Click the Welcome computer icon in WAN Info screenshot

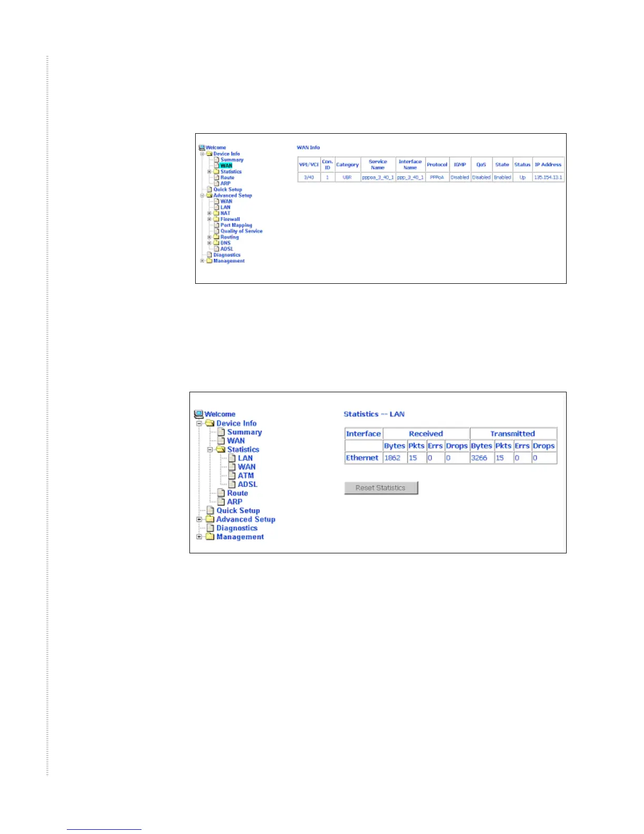point(202,148)
